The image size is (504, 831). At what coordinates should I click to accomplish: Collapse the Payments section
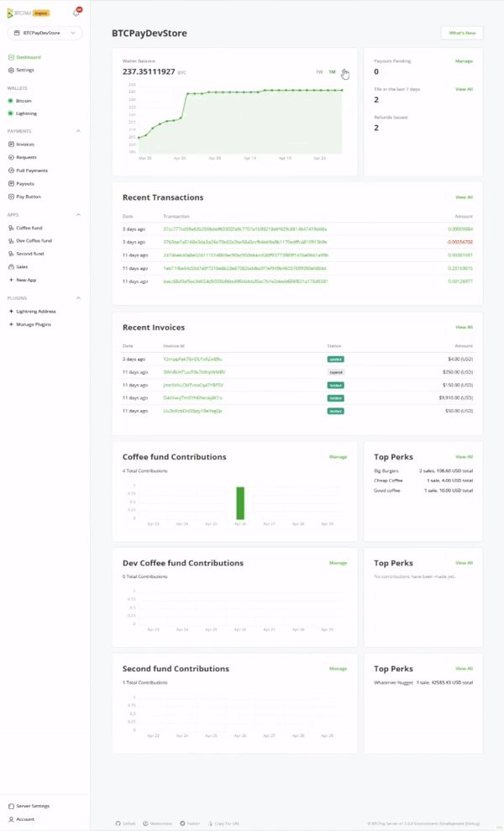[x=78, y=131]
